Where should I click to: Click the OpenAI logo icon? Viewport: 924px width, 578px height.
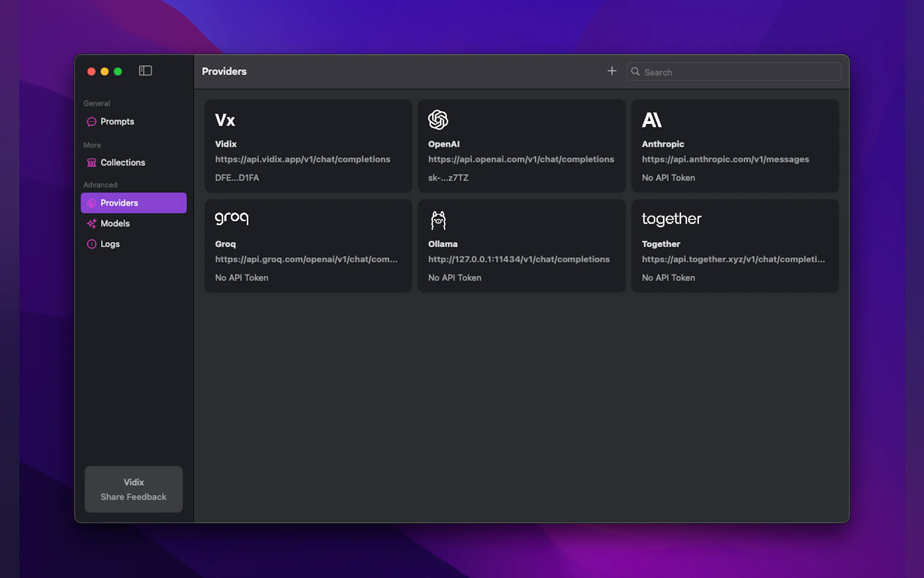click(x=438, y=120)
